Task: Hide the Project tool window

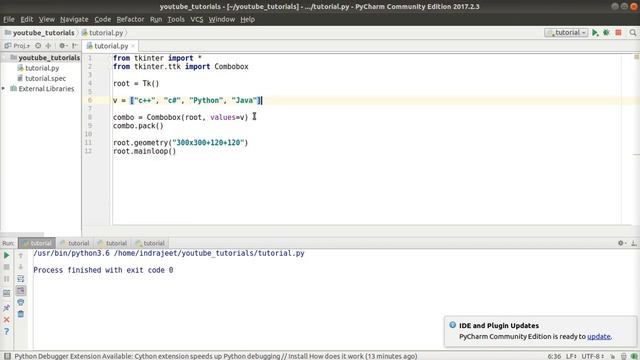Action: [75, 46]
